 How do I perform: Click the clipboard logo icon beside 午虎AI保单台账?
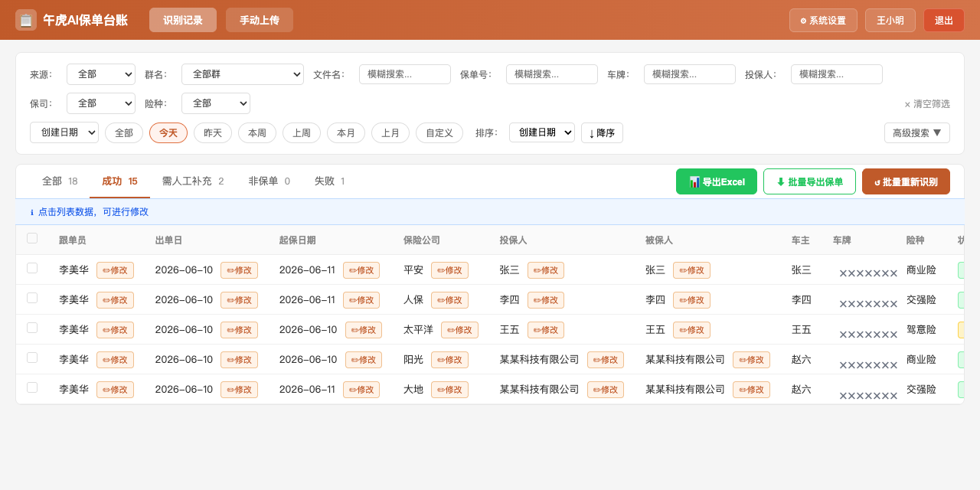[x=26, y=20]
